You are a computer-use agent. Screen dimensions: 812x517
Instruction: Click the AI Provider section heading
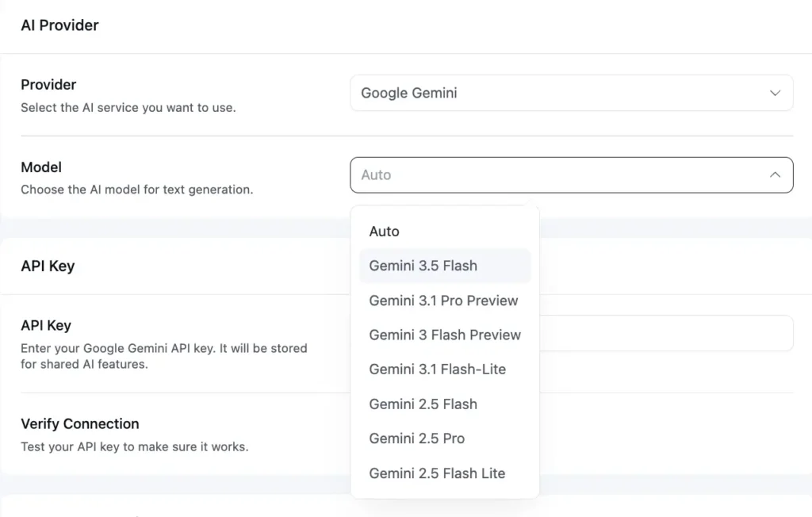[x=59, y=25]
